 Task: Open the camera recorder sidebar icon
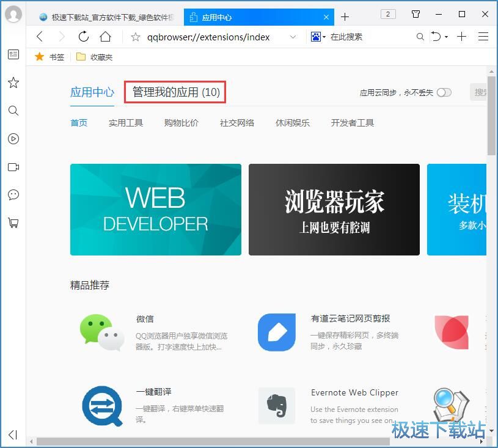pos(13,167)
